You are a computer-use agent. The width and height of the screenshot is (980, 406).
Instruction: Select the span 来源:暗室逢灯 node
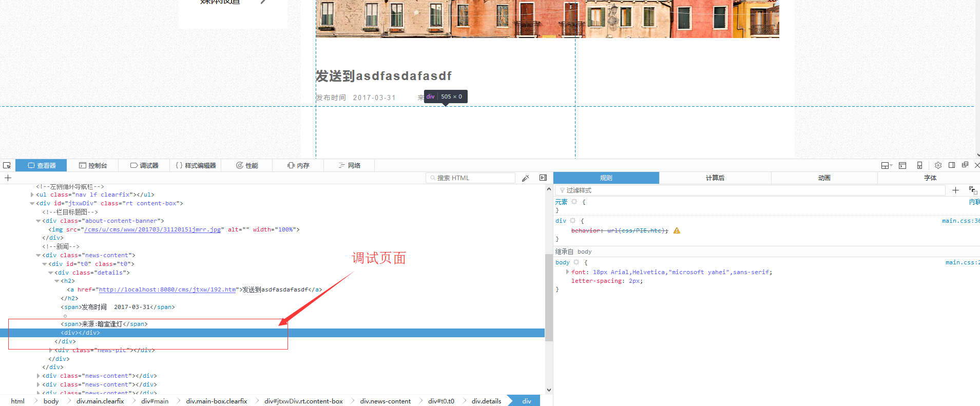pyautogui.click(x=104, y=324)
